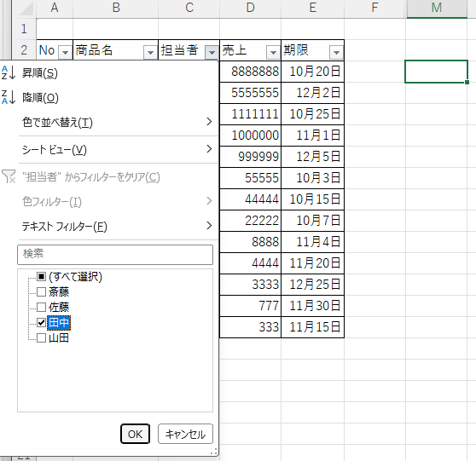The image size is (476, 461).
Task: Select column F header
Action: pos(374,9)
